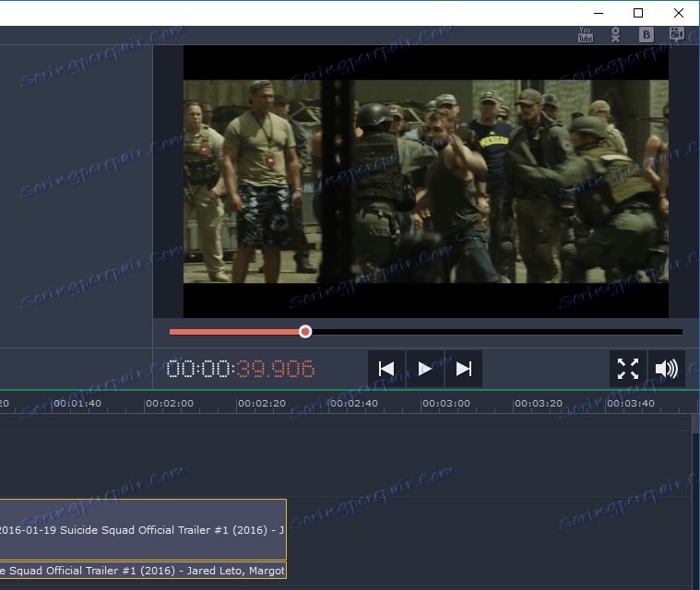
Task: Click the 00:01:40 timeline ruler mark
Action: (x=77, y=404)
